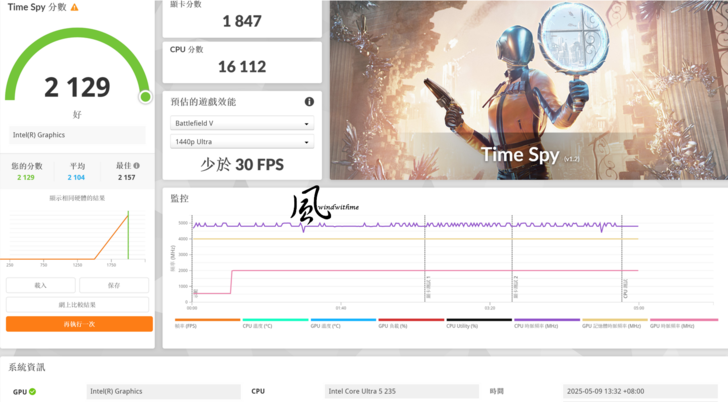This screenshot has height=402, width=728.
Task: Toggle the teal CPU 溫度 legend swatch
Action: [275, 320]
